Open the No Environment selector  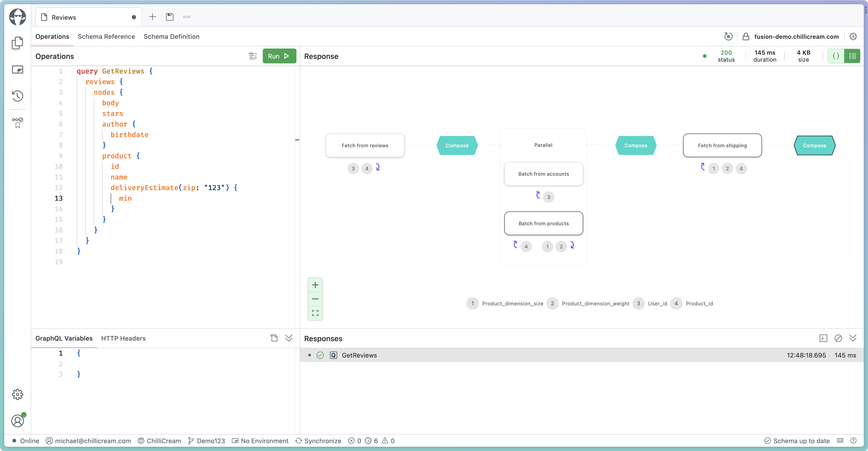click(260, 441)
